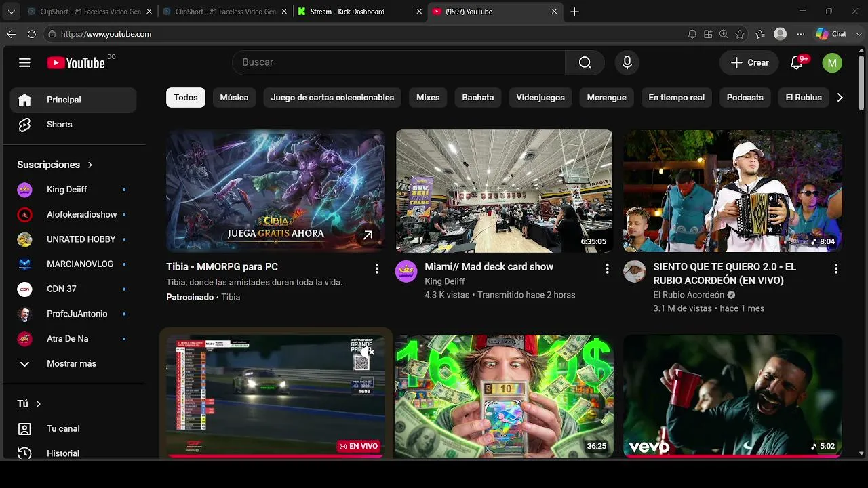The height and width of the screenshot is (488, 868).
Task: Filter by the Podcasts chip
Action: click(745, 98)
